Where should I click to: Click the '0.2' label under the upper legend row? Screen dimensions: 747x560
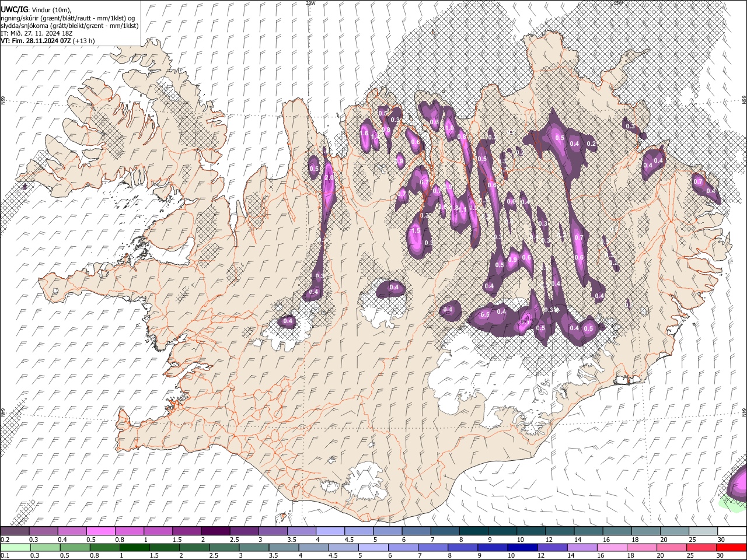[x=4, y=540]
